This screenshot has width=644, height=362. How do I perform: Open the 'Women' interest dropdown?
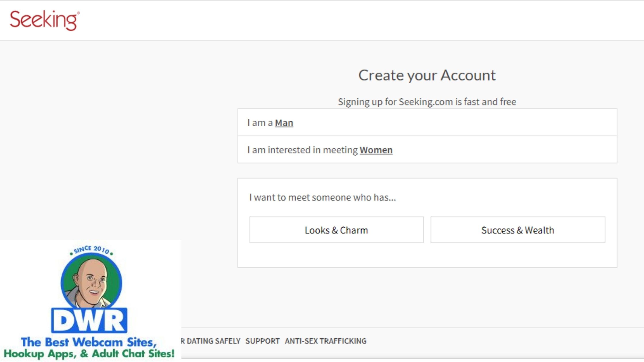[376, 150]
